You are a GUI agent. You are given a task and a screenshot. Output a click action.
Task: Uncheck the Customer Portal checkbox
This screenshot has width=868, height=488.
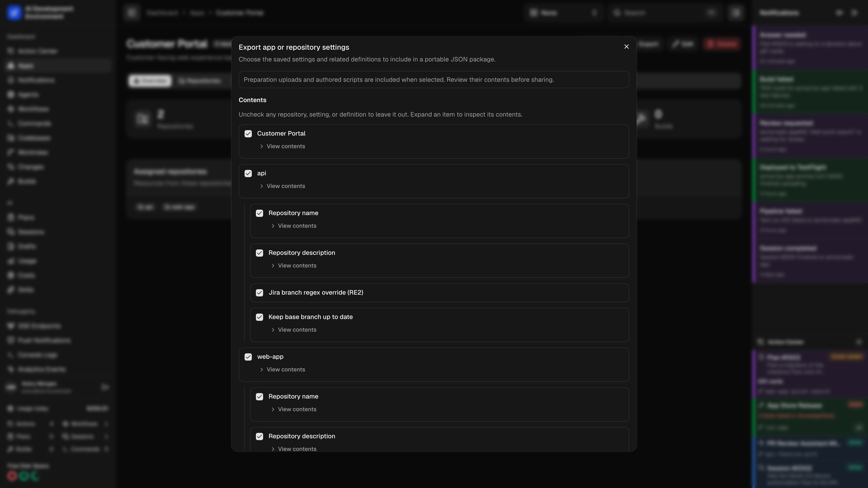coord(248,134)
